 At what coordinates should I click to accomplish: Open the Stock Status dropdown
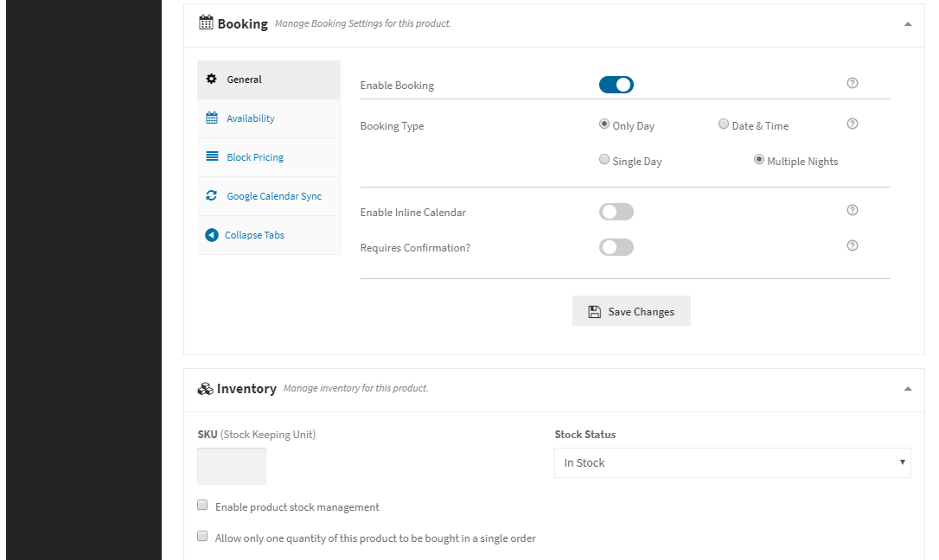731,462
